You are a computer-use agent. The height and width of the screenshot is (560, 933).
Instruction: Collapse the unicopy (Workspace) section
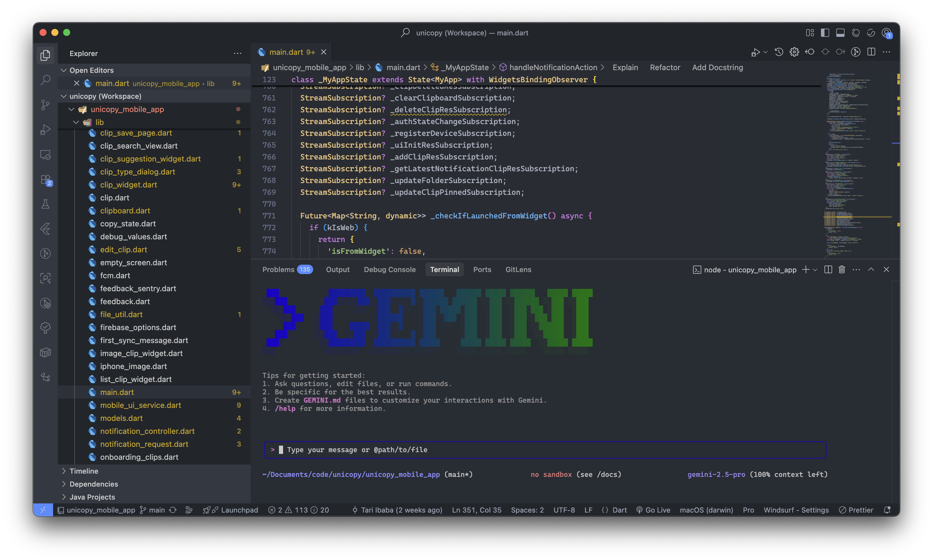(x=64, y=96)
